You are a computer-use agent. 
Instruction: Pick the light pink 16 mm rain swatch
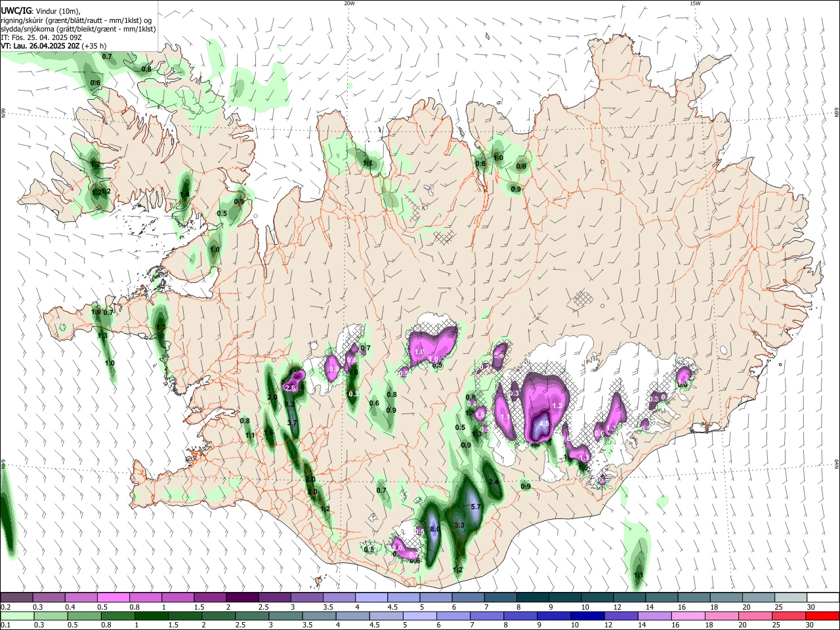(687, 616)
